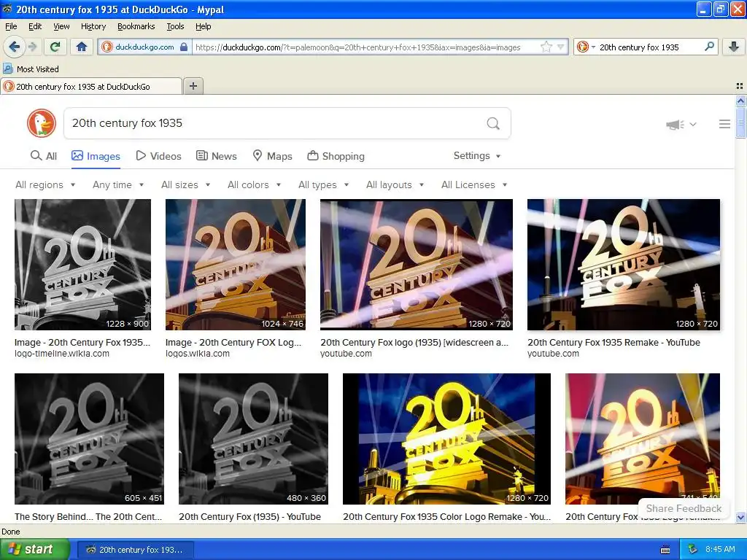
Task: Select the '20th century fox 1935 at DuckDuckGo' tab
Action: pyautogui.click(x=91, y=86)
